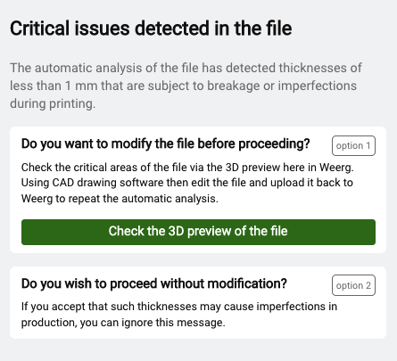The width and height of the screenshot is (397, 361).
Task: Select the option 1 badge
Action: [354, 146]
